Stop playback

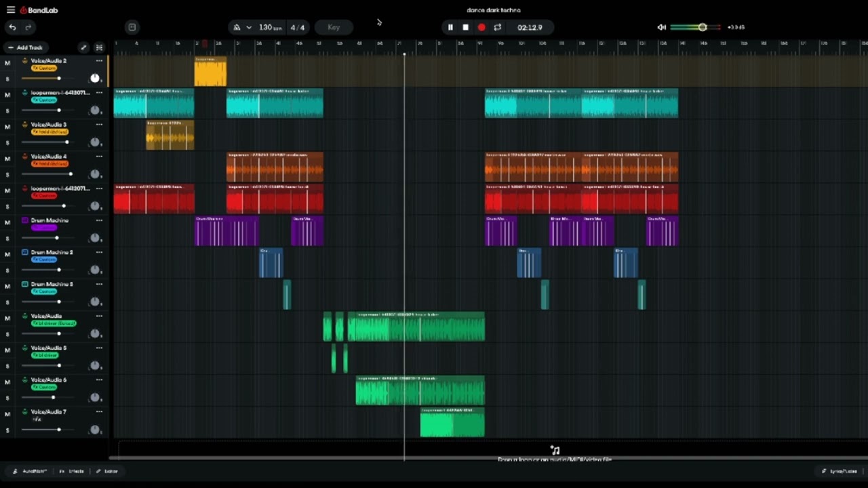click(466, 27)
